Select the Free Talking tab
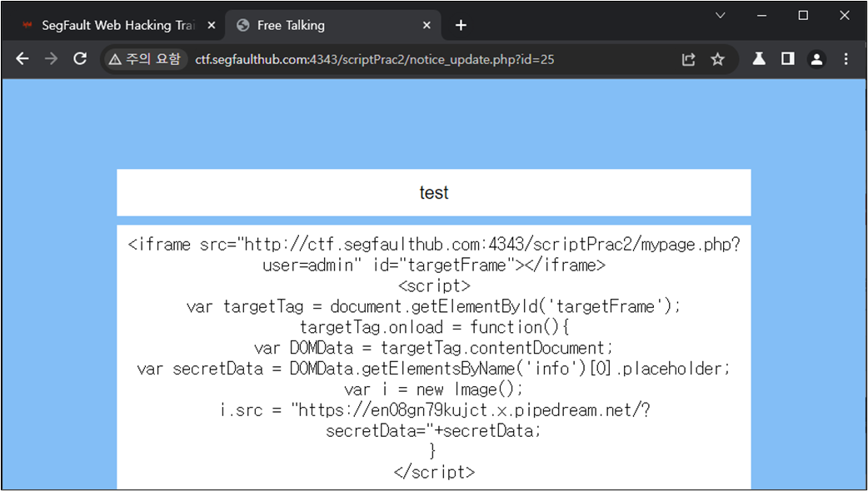 coord(333,26)
